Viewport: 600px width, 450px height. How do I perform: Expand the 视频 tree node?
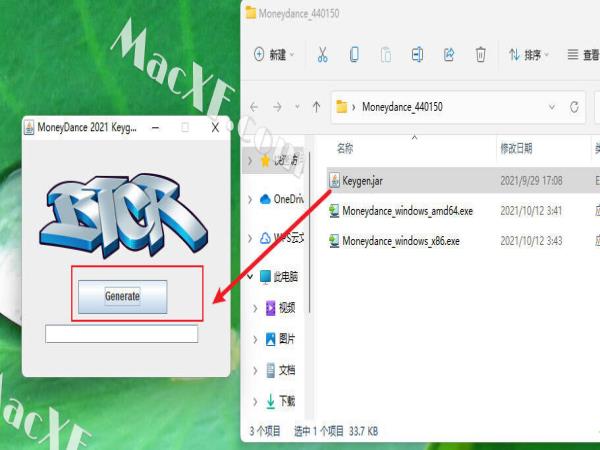coord(255,308)
